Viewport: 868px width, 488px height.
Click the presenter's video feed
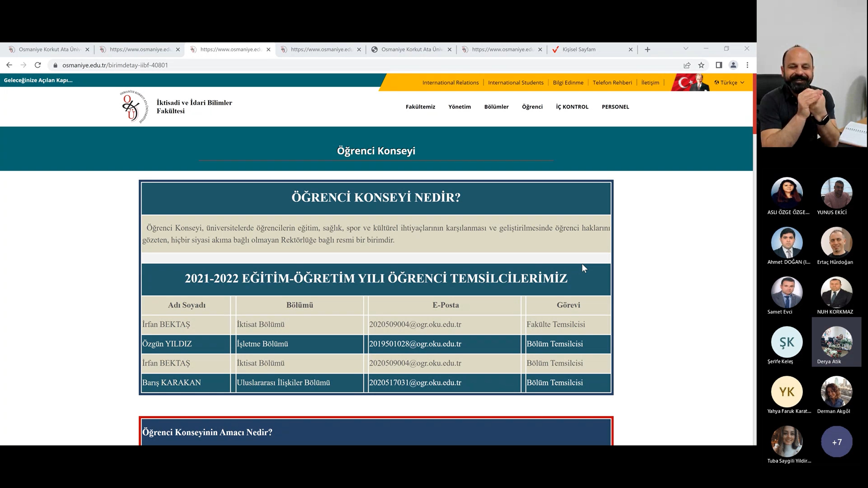click(812, 74)
